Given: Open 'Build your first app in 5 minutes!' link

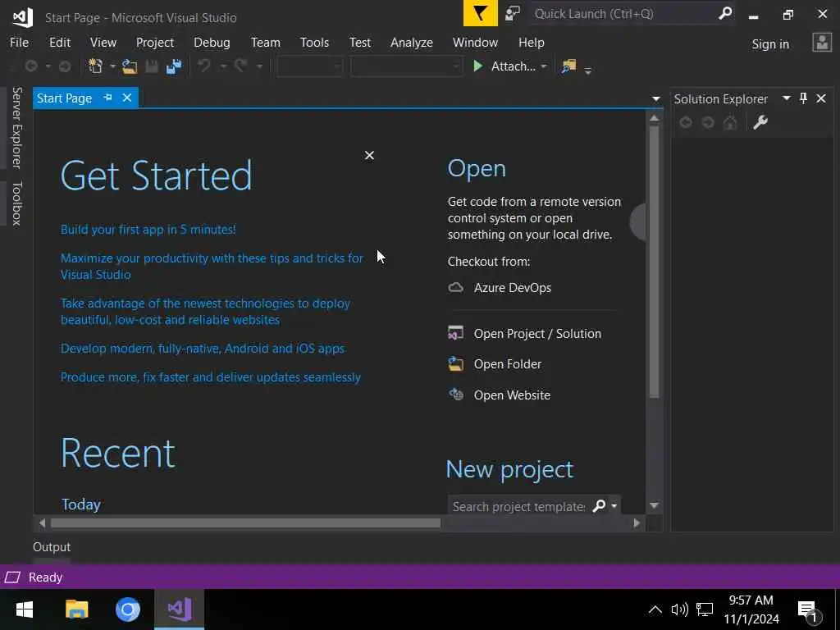Looking at the screenshot, I should 148,230.
